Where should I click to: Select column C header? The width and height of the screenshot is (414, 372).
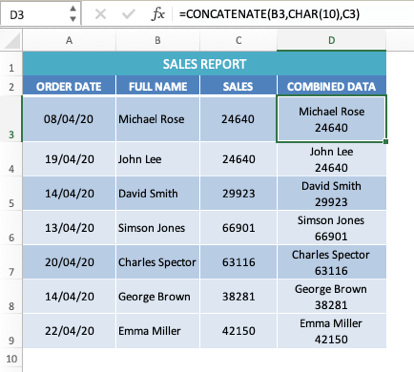coord(238,41)
